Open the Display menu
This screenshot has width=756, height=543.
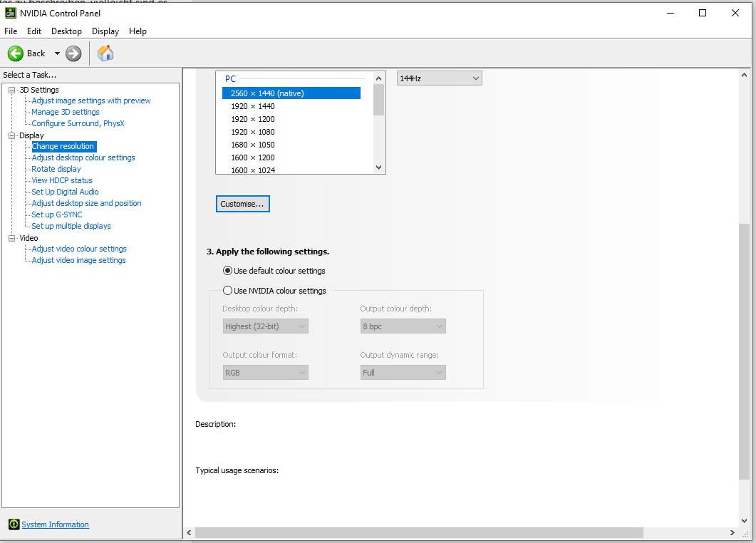[105, 31]
